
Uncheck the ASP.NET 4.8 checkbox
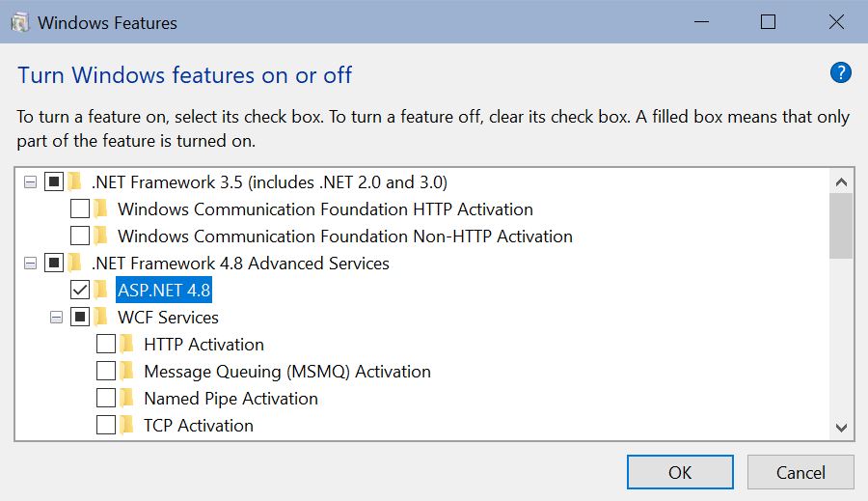click(x=80, y=290)
